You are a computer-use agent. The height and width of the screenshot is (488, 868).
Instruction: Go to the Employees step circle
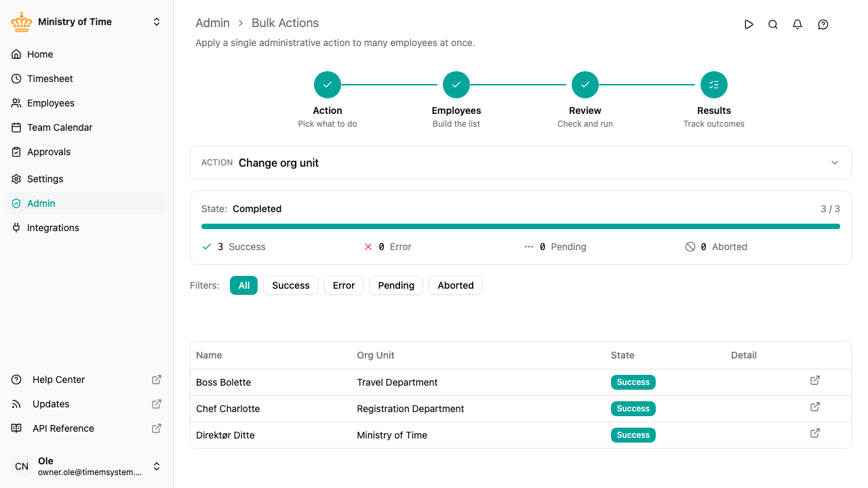[x=456, y=85]
